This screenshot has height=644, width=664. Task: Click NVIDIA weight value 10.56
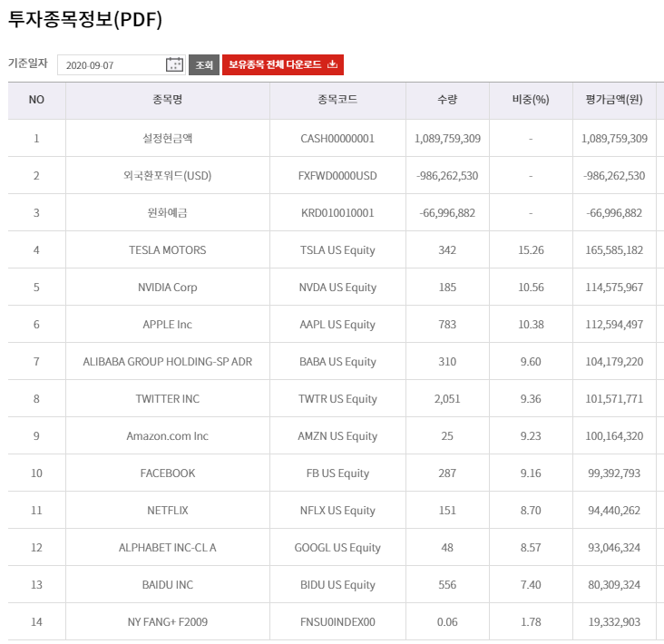pyautogui.click(x=531, y=288)
